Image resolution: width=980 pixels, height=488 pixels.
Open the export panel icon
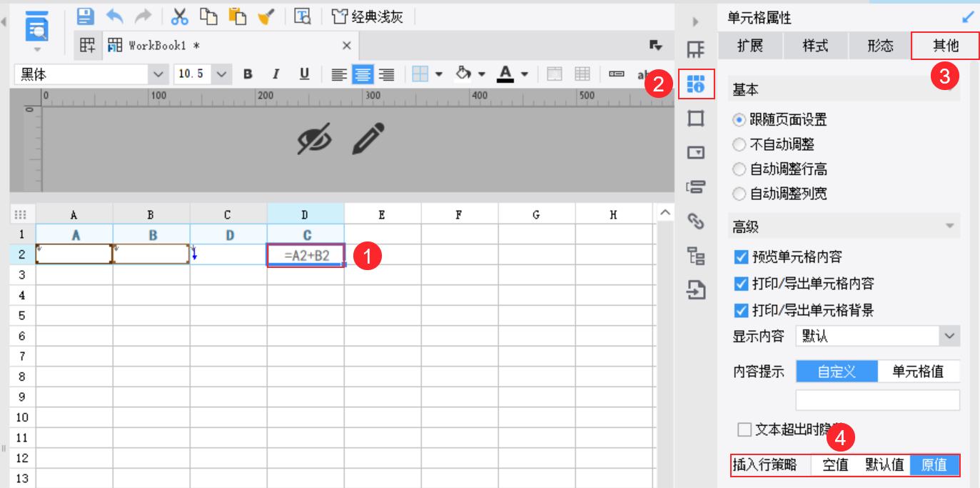coord(696,290)
